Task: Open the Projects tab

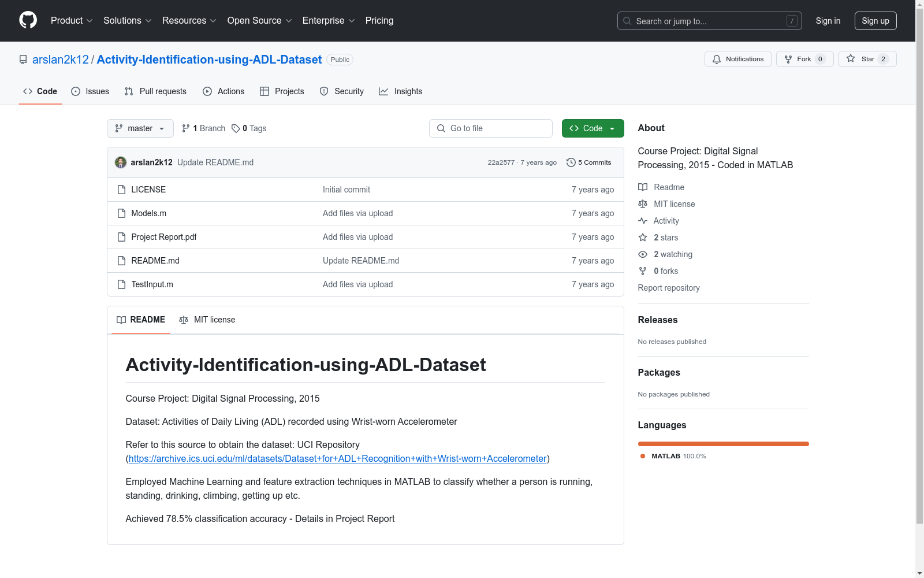Action: (282, 91)
